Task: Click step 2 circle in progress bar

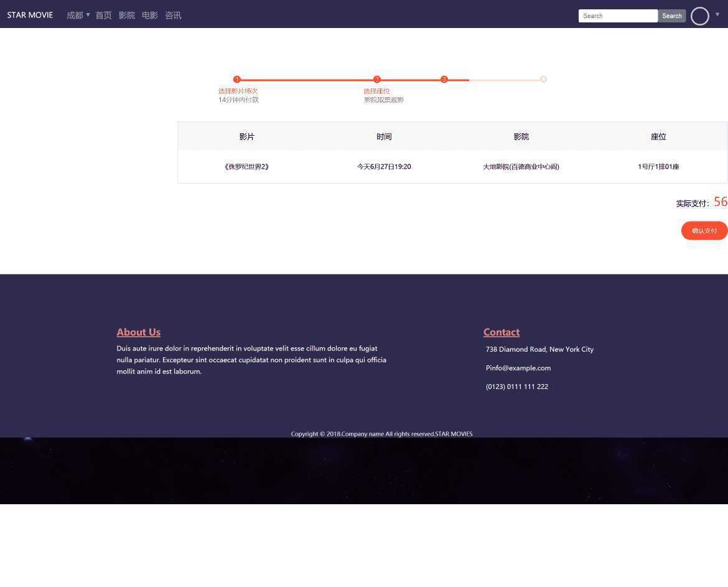Action: pyautogui.click(x=377, y=79)
